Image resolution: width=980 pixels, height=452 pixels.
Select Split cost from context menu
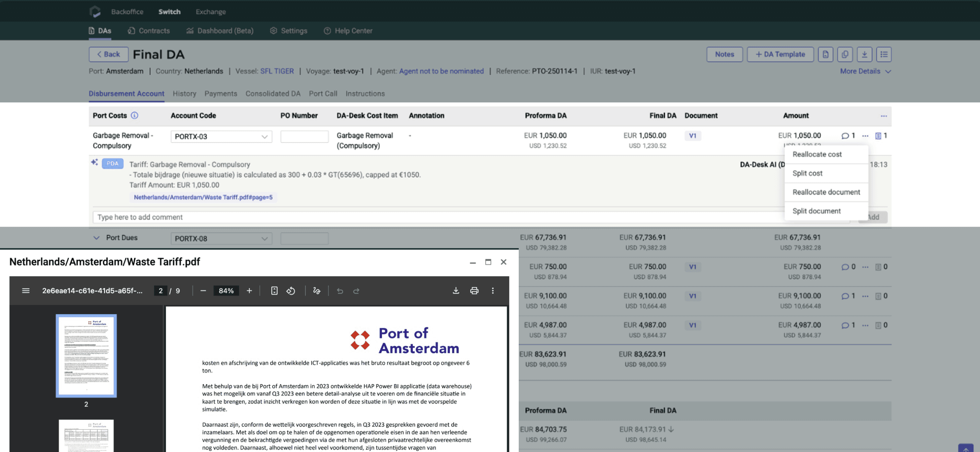click(x=807, y=173)
